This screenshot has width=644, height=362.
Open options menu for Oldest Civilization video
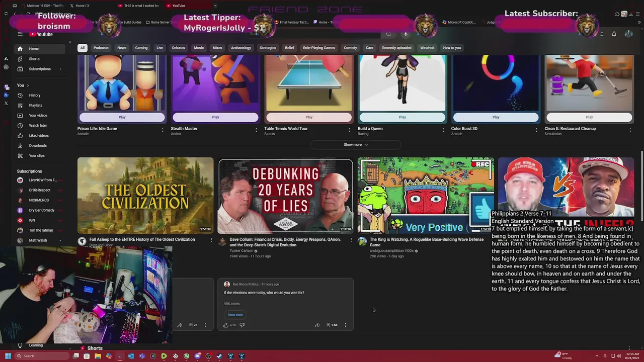(x=211, y=240)
